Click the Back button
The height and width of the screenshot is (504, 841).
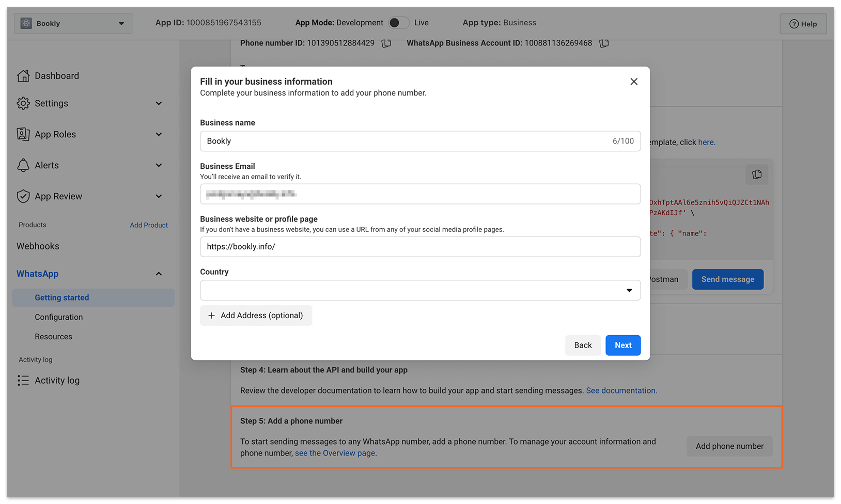[583, 345]
